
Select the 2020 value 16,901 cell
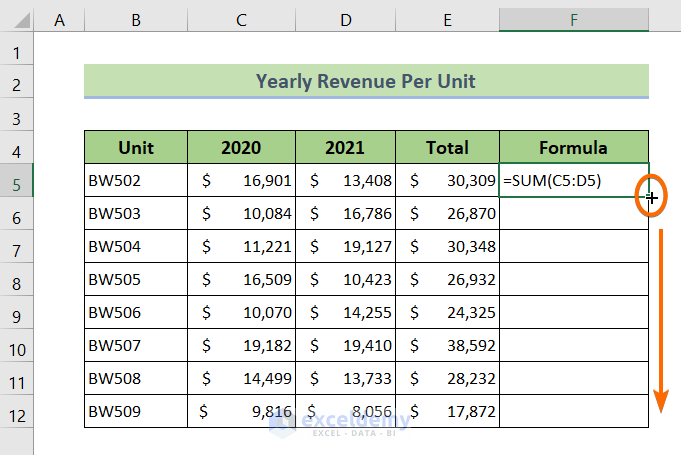(239, 181)
